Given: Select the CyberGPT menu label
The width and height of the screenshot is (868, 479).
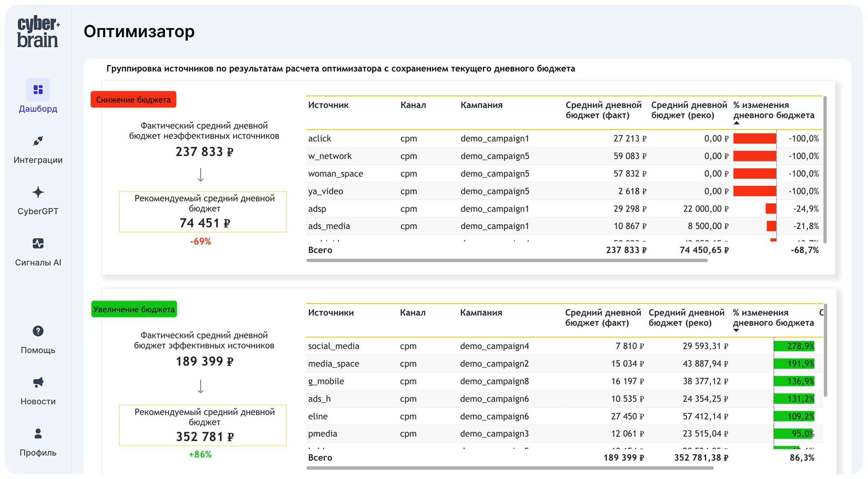Looking at the screenshot, I should coord(38,211).
